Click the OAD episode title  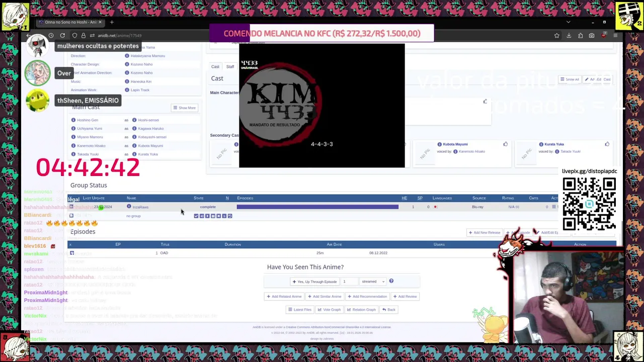pyautogui.click(x=164, y=253)
